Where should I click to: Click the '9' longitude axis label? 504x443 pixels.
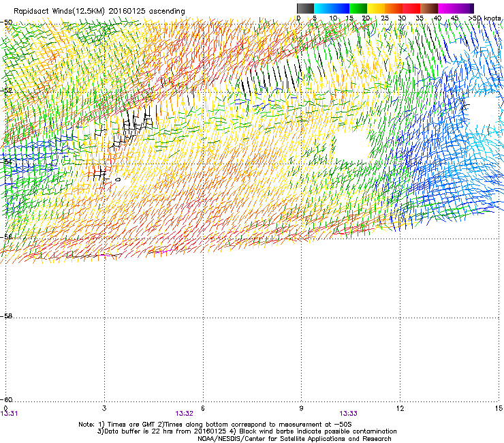coord(301,408)
